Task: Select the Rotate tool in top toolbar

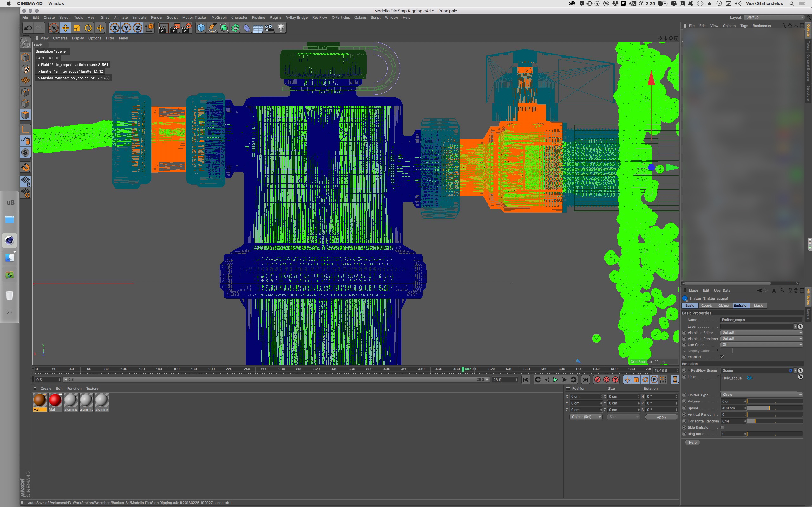Action: point(88,28)
